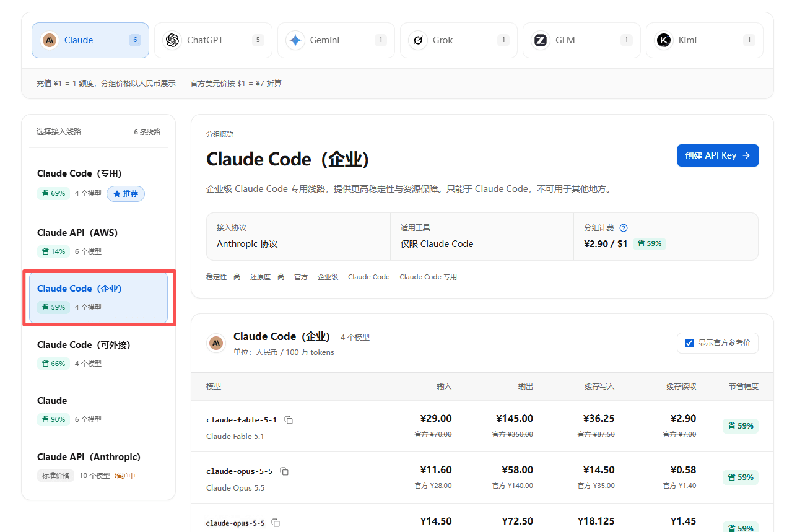Open the Gemini provider tab
The image size is (792, 532).
336,40
